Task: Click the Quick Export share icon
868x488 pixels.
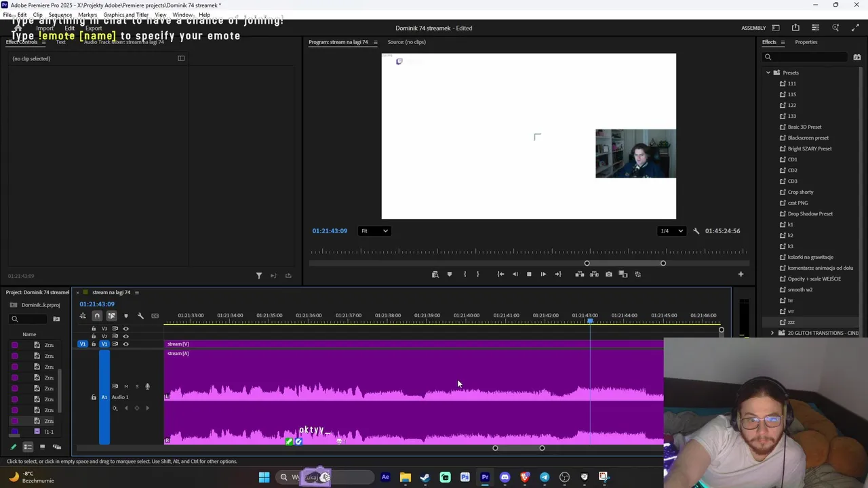Action: click(795, 28)
